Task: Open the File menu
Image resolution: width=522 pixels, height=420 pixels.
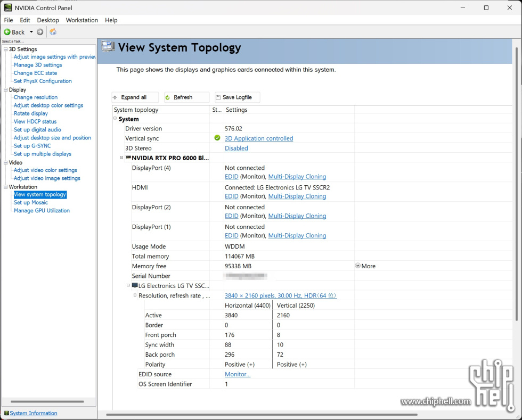Action: click(x=9, y=20)
